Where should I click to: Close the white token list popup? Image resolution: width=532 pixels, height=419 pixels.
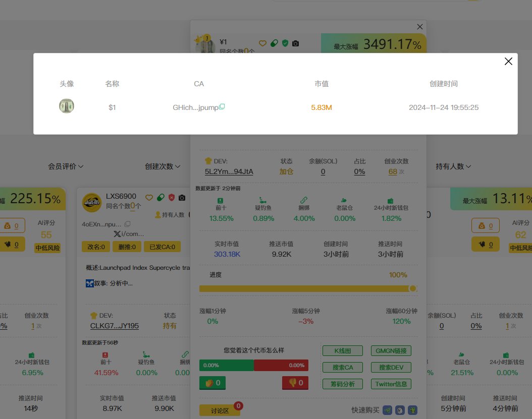tap(508, 62)
